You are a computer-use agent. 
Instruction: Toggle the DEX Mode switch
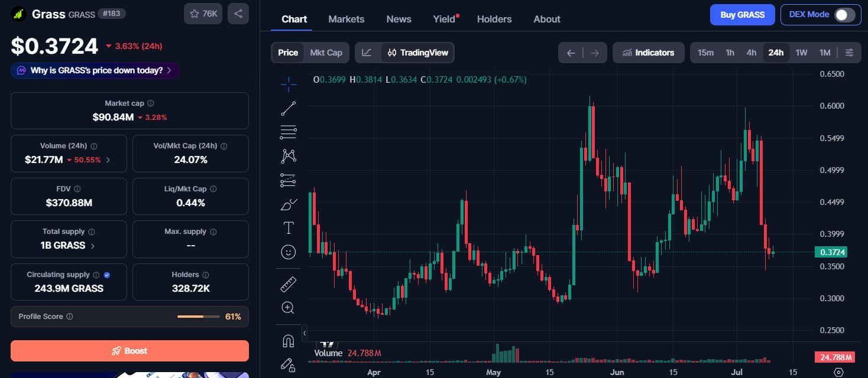[x=844, y=15]
